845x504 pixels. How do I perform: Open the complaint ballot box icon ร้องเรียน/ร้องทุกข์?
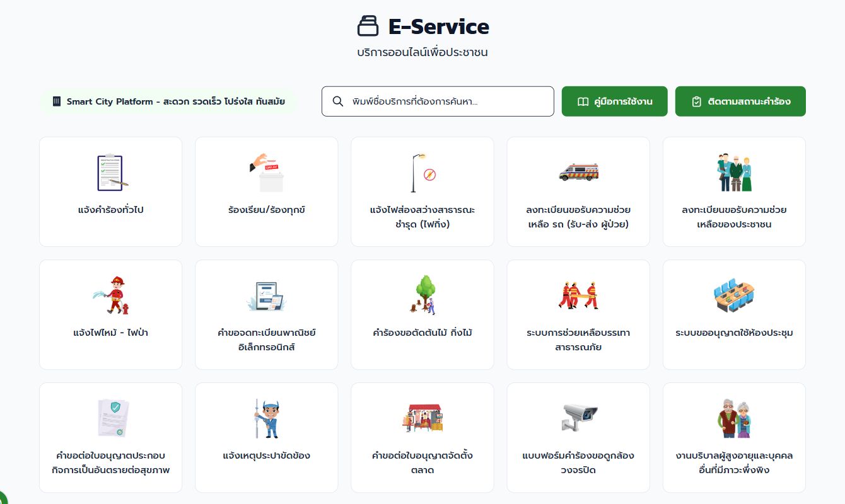point(267,172)
